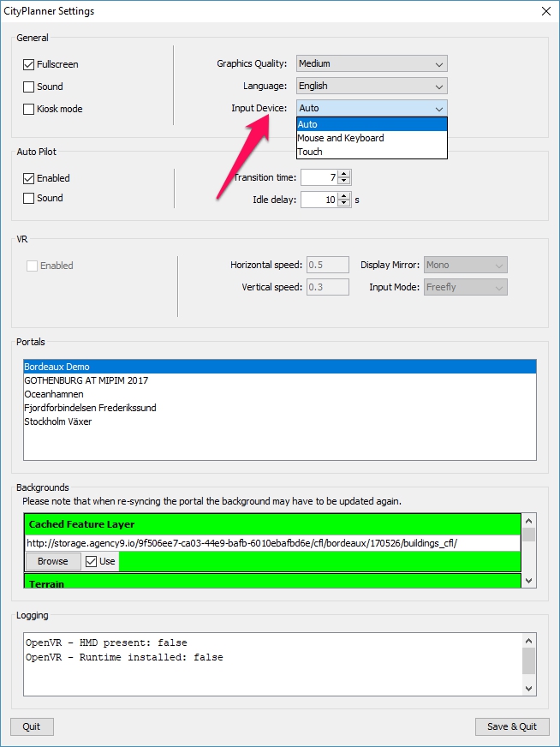Viewport: 560px width, 747px height.
Task: Click the OpenVR Runtime installed log line
Action: pos(124,658)
